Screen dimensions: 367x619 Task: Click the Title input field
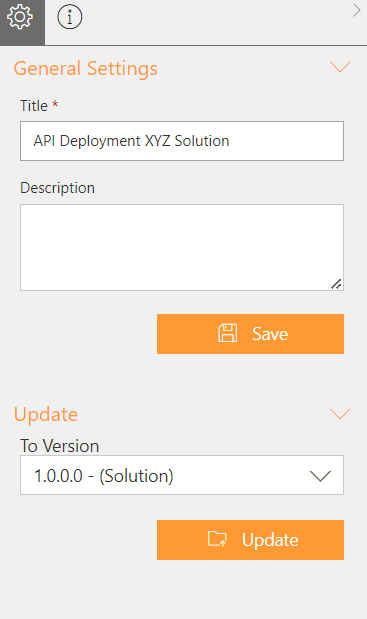click(x=182, y=141)
